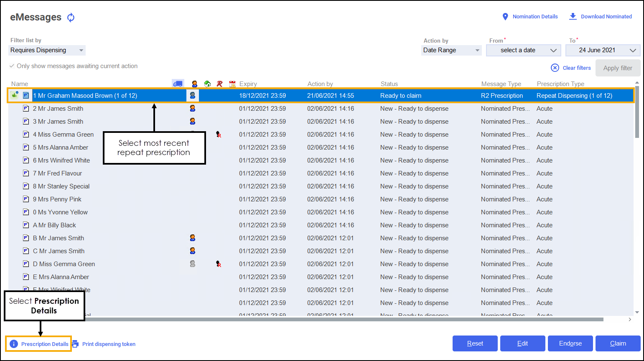Click the red R column header icon

tap(220, 84)
